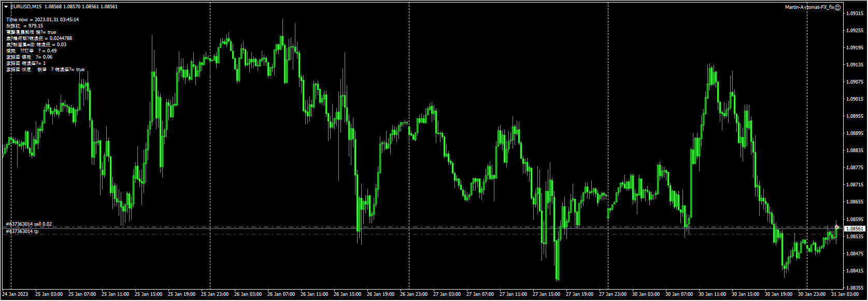868x301 pixels.
Task: Click the 25 Jan 03:00 time axis label
Action: click(49, 294)
